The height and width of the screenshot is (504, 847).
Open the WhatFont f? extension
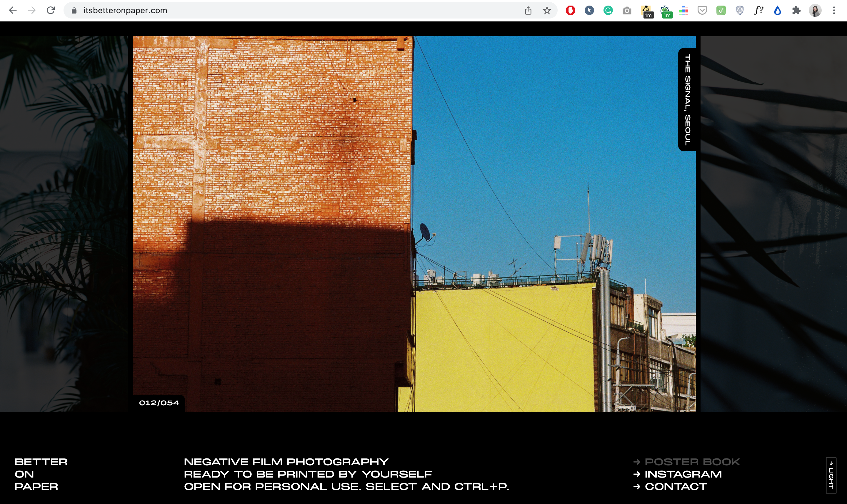[x=758, y=11]
